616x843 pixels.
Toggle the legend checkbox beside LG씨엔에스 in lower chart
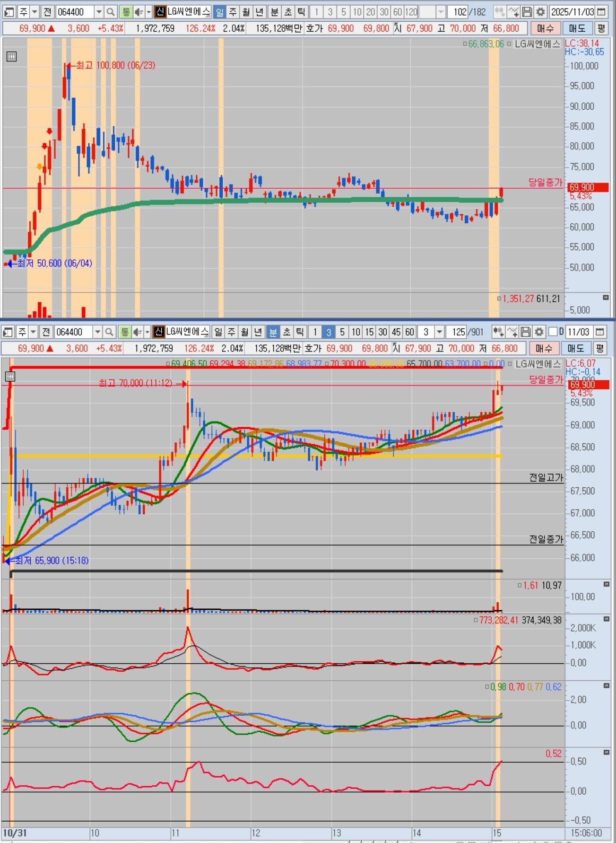(510, 364)
